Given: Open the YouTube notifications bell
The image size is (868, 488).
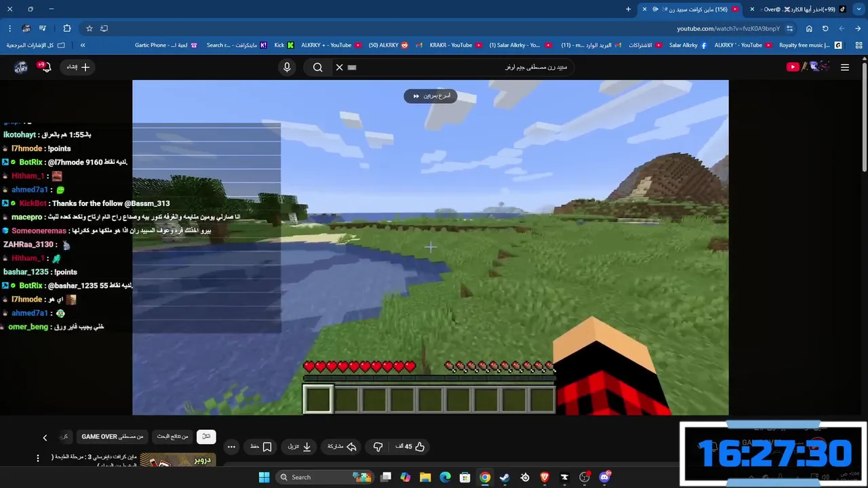Looking at the screenshot, I should click(x=46, y=67).
